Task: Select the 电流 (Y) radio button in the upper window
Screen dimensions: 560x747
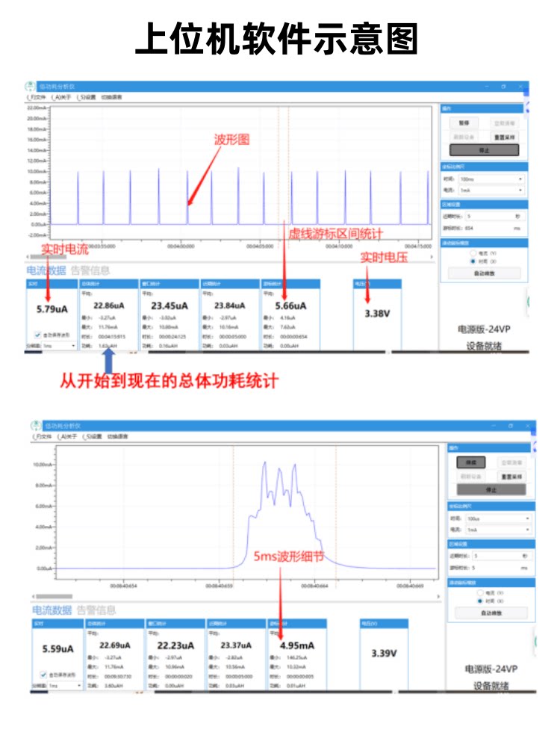Action: [473, 254]
